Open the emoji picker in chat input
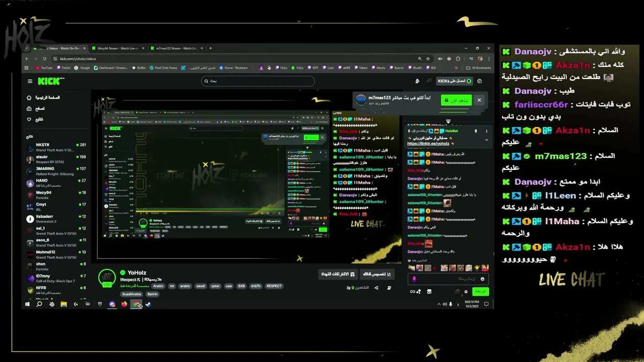Screen dimensions: 644x362 tap(482, 279)
